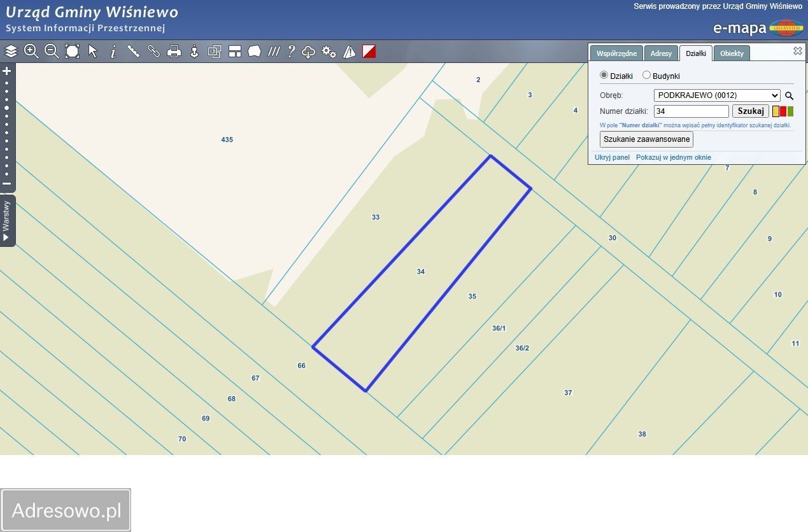Screen dimensions: 808x532
Task: Open settings via the gears icon
Action: (329, 52)
